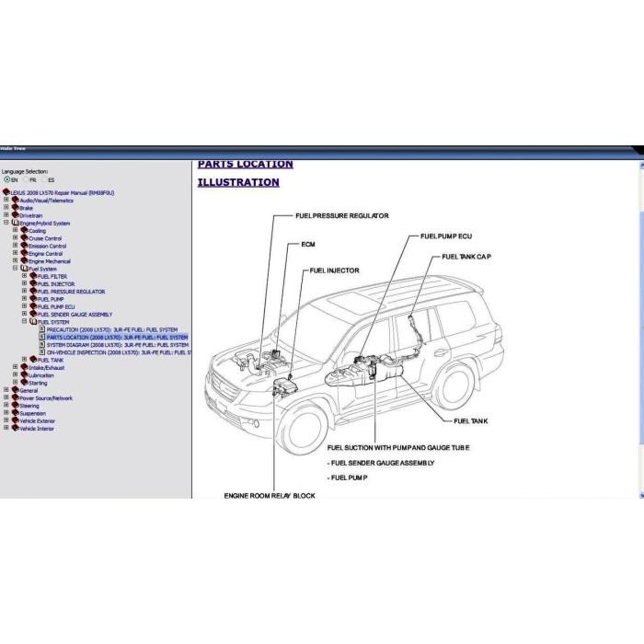Image resolution: width=644 pixels, height=644 pixels.
Task: Click the FUEL INJECTOR book icon
Action: pos(33,283)
